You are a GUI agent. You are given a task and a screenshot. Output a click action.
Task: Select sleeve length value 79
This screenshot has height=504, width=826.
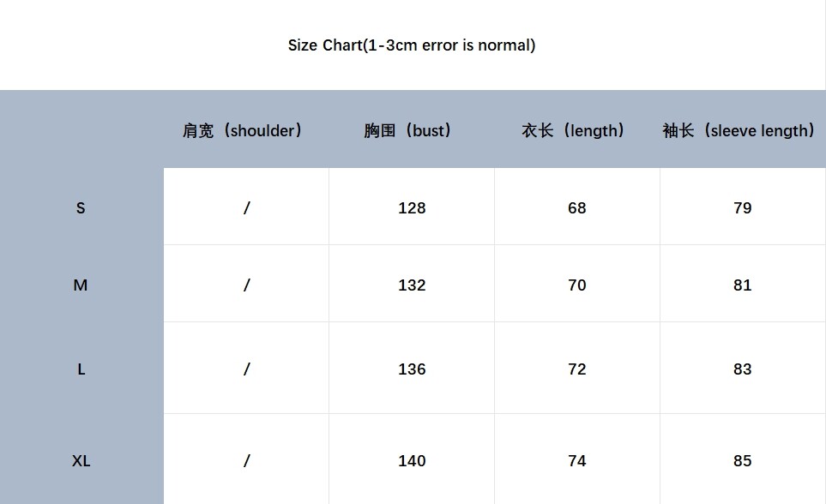point(742,207)
